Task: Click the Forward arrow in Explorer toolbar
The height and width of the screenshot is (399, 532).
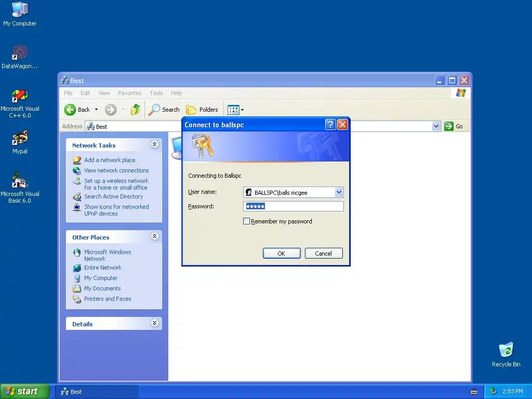Action: pyautogui.click(x=111, y=110)
